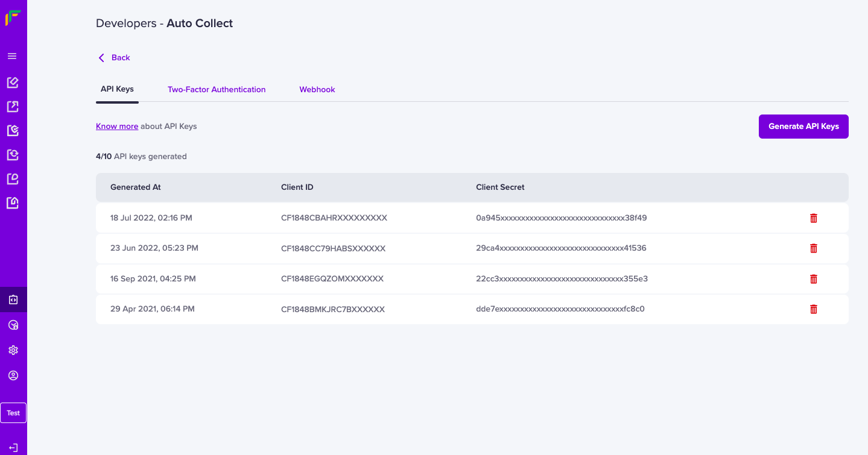Screen dimensions: 868x455
Task: Open the settings gear in the sidebar
Action: (13, 350)
